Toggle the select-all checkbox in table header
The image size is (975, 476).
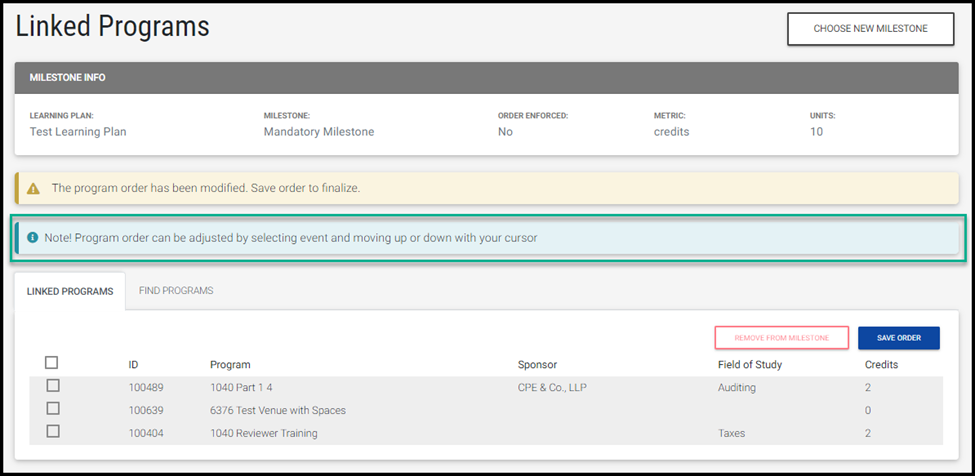click(x=52, y=363)
